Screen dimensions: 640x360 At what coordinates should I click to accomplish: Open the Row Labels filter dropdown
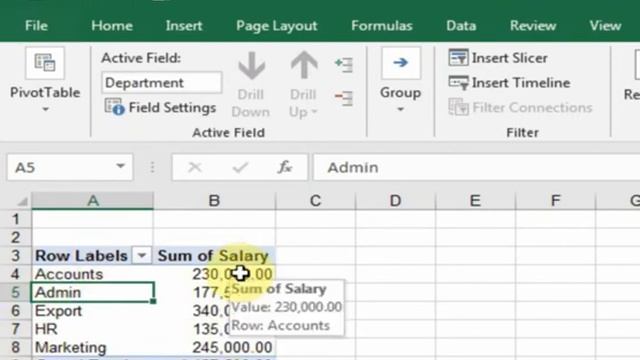point(142,256)
